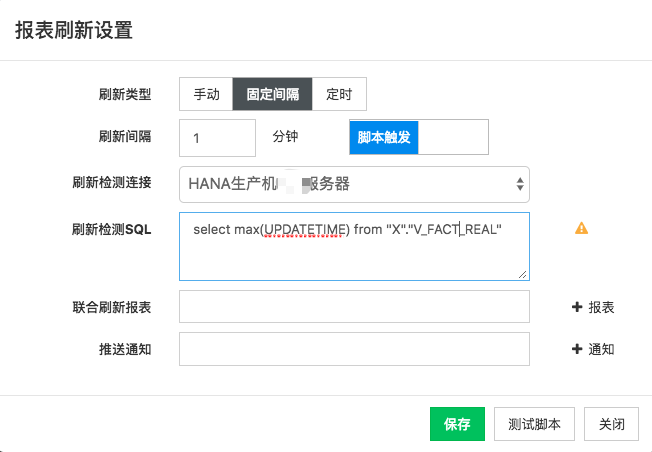Click the plus icon to add 通知
Screen dimensions: 652x452
(577, 349)
